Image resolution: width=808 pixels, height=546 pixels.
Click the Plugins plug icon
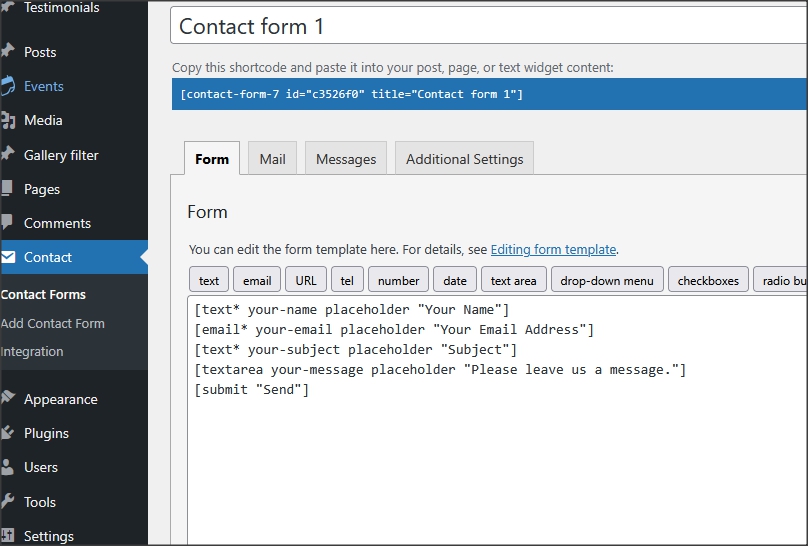8,433
